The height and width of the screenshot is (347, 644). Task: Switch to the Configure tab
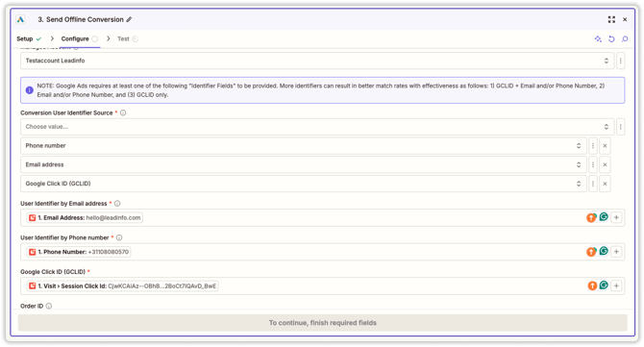(x=79, y=38)
